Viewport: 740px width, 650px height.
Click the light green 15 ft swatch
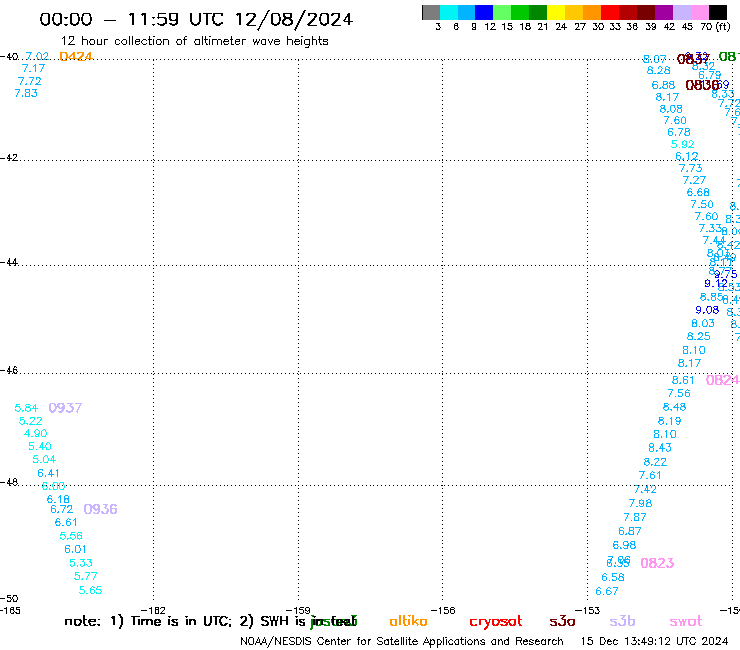502,12
